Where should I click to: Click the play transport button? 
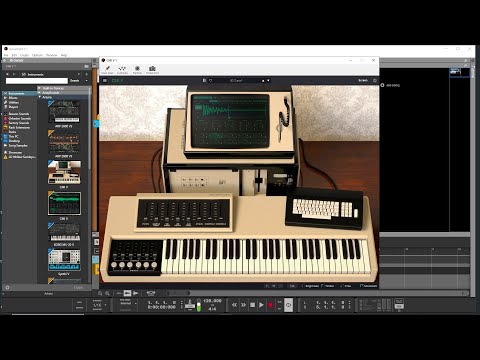tap(261, 305)
